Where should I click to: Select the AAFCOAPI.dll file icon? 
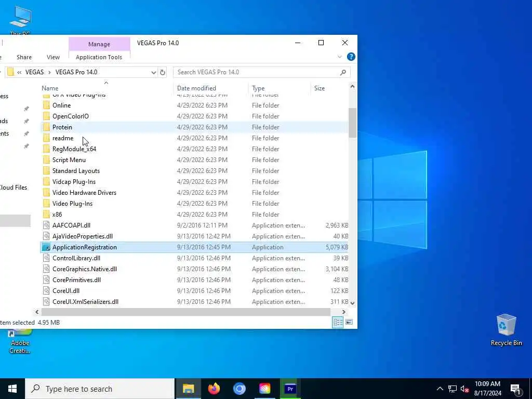[x=46, y=225]
